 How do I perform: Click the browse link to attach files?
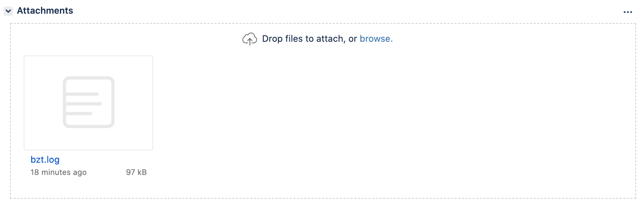376,39
